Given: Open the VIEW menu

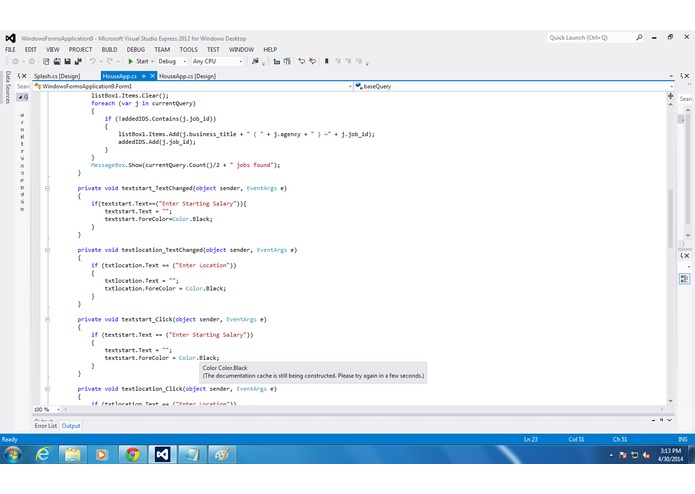Looking at the screenshot, I should [52, 50].
